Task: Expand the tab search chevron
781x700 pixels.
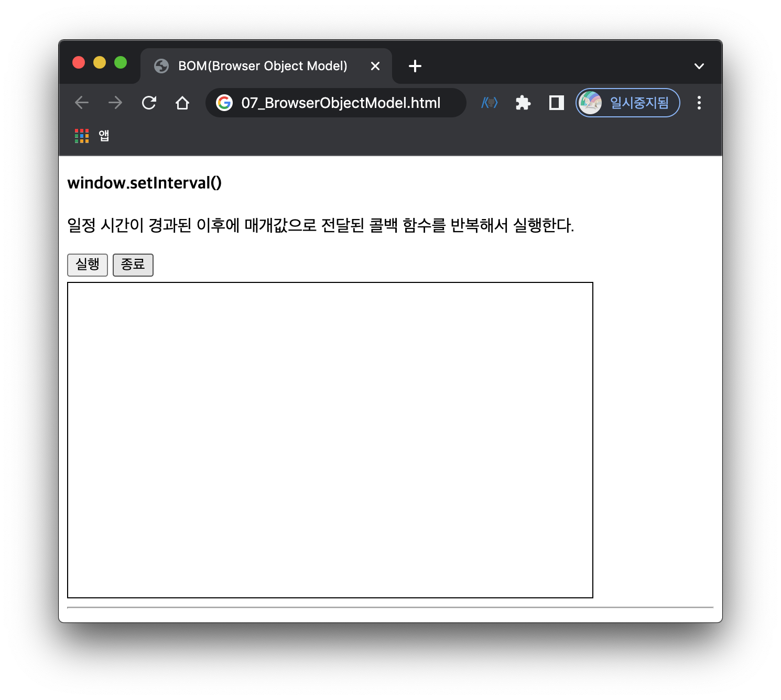Action: [x=699, y=66]
